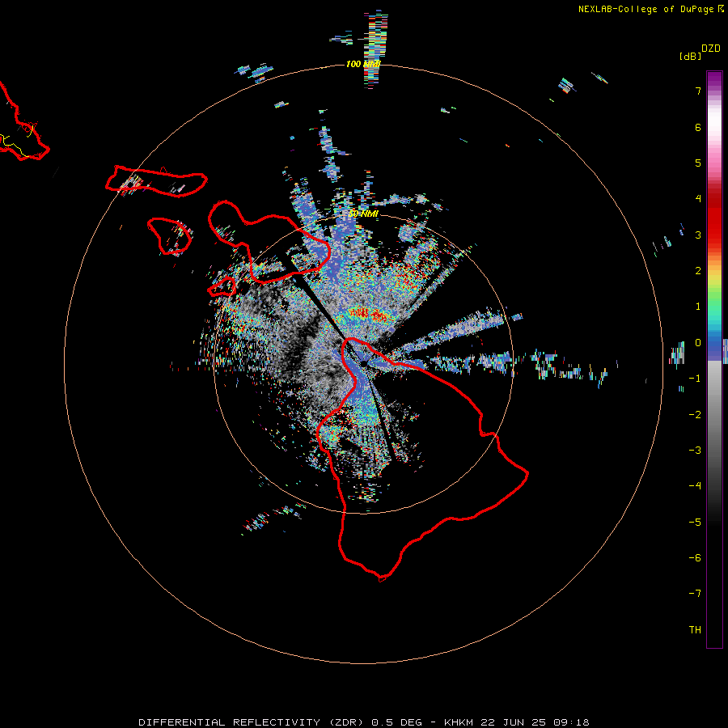This screenshot has height=728, width=728.
Task: Click the 7 value on color scale
Action: click(x=698, y=91)
